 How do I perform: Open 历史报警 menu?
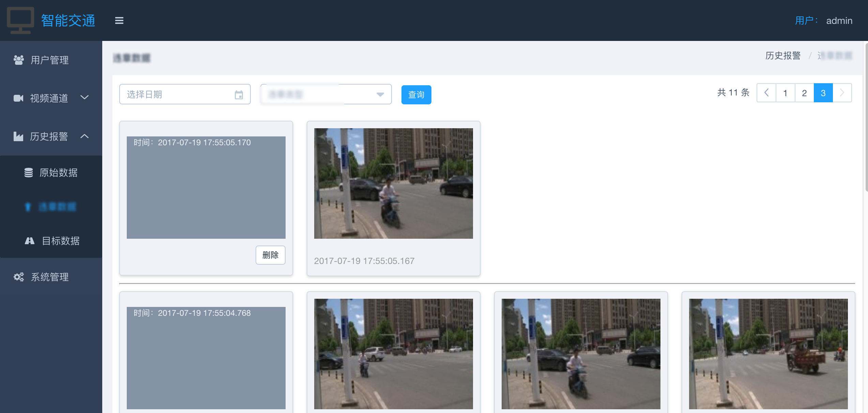[x=51, y=136]
